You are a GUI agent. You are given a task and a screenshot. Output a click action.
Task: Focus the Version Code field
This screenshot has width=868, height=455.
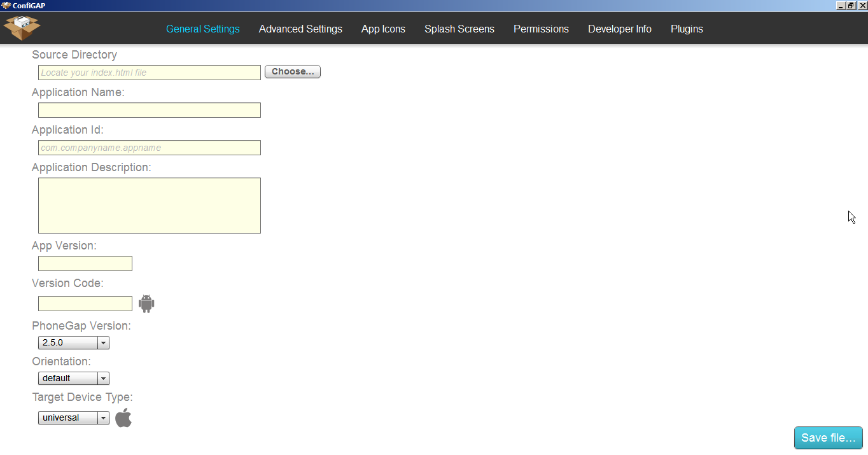(x=85, y=304)
